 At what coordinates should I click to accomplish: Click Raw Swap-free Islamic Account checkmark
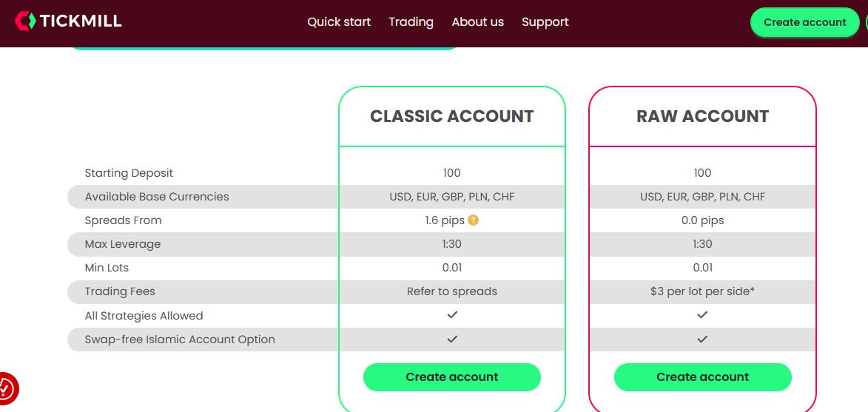702,339
